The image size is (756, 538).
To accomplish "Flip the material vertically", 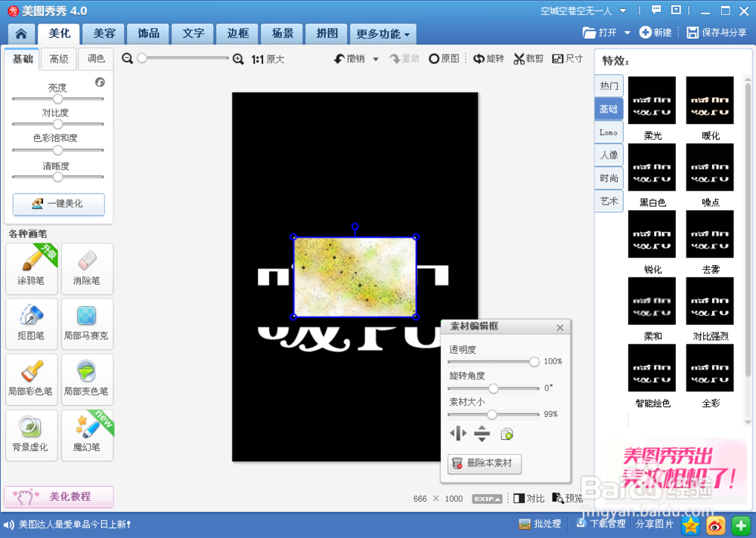I will tap(482, 434).
